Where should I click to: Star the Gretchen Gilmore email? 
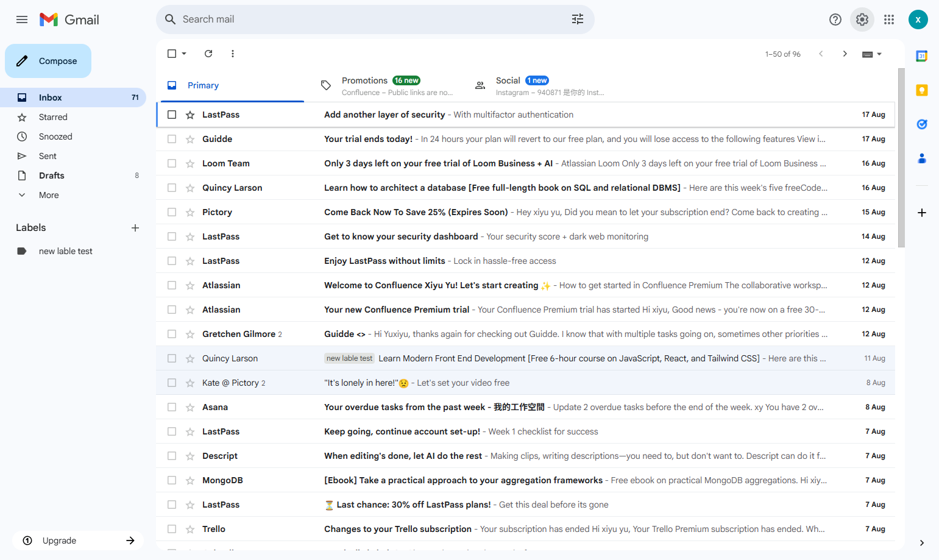click(190, 334)
